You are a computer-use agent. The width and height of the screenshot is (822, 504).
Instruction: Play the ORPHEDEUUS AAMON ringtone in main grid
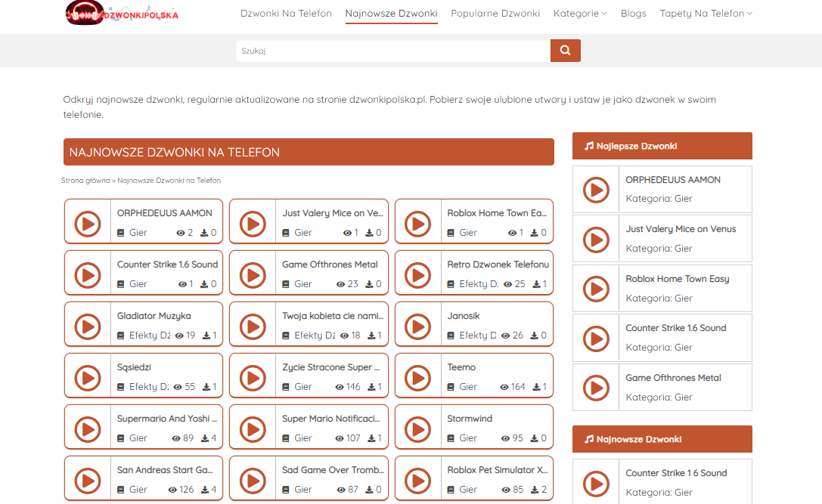88,224
